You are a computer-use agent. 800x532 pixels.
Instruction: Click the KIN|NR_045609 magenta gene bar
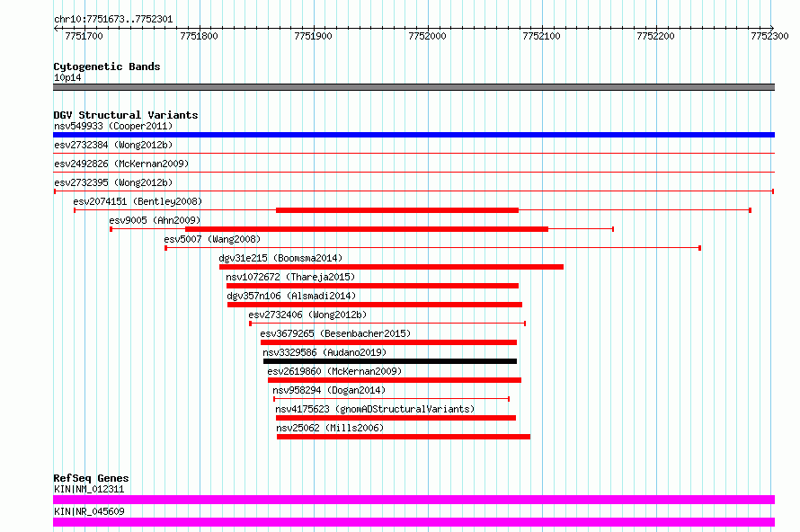pos(413,522)
